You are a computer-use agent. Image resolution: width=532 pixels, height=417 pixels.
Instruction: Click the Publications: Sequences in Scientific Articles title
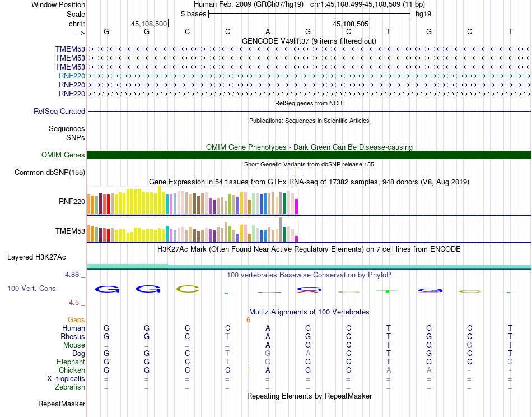pos(309,121)
